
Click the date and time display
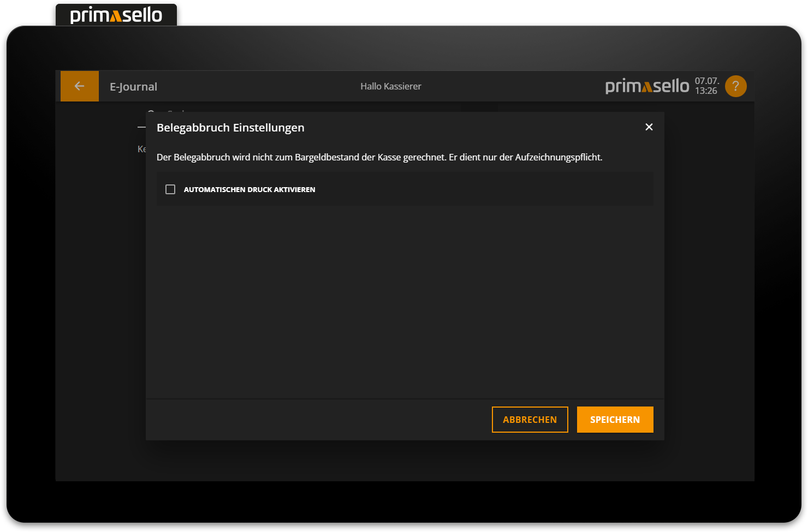[706, 86]
